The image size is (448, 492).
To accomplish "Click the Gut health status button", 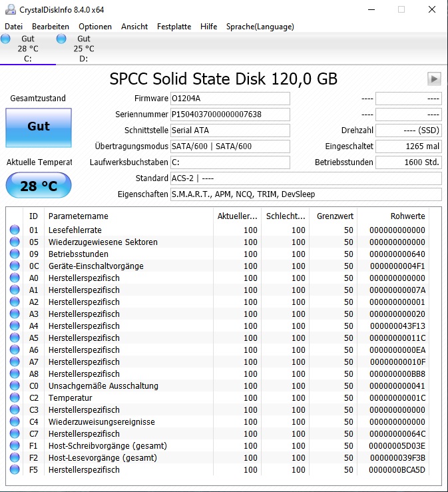I will coord(39,128).
